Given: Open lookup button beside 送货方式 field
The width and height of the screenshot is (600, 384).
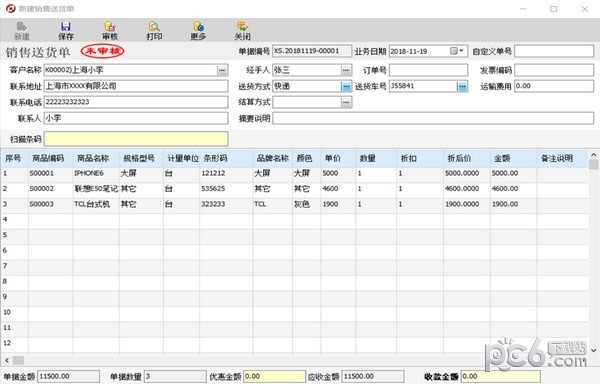Looking at the screenshot, I should tap(346, 86).
